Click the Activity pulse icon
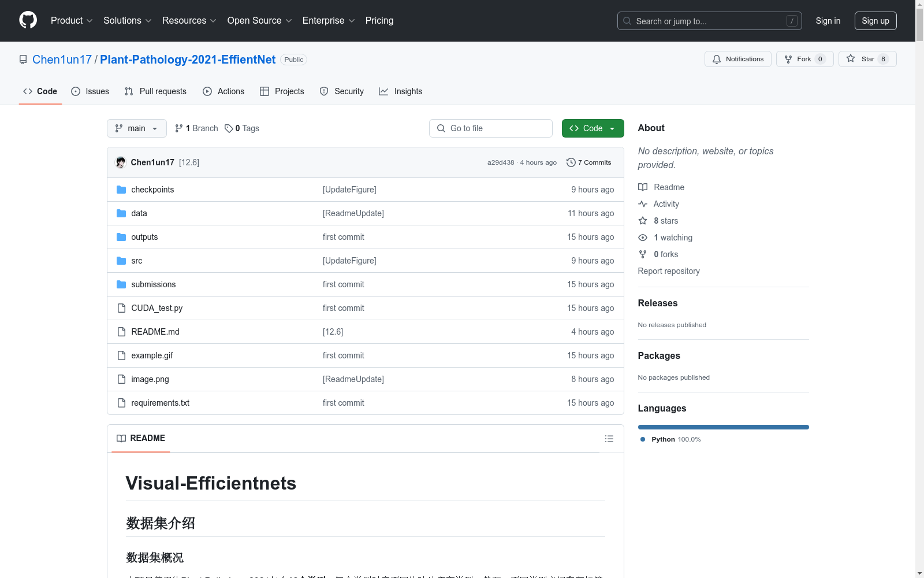This screenshot has width=924, height=578. (643, 204)
